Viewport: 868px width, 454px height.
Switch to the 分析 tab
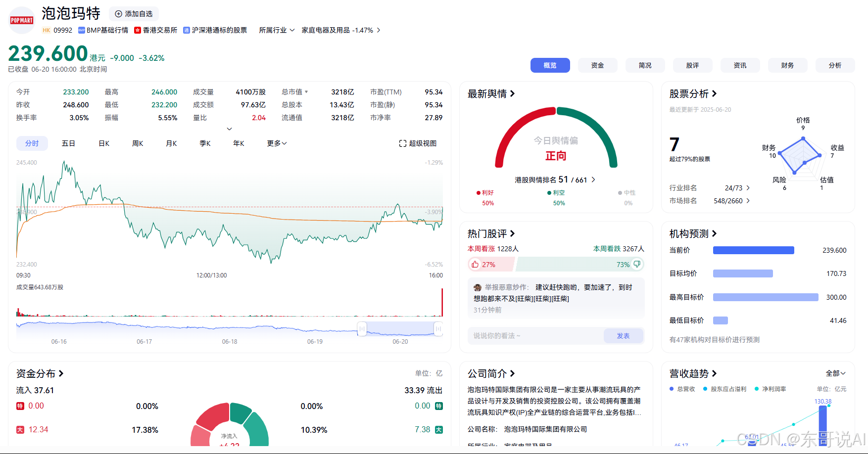[x=835, y=65]
